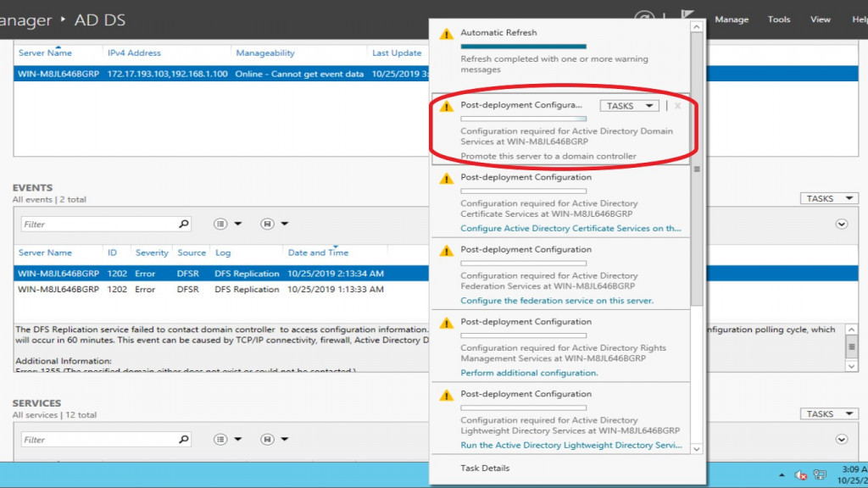
Task: Show hidden system tray icons arrow
Action: [x=782, y=475]
